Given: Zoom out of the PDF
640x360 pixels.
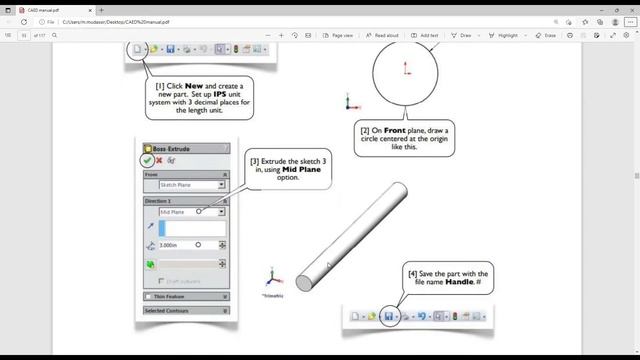Looking at the screenshot, I should click(268, 36).
